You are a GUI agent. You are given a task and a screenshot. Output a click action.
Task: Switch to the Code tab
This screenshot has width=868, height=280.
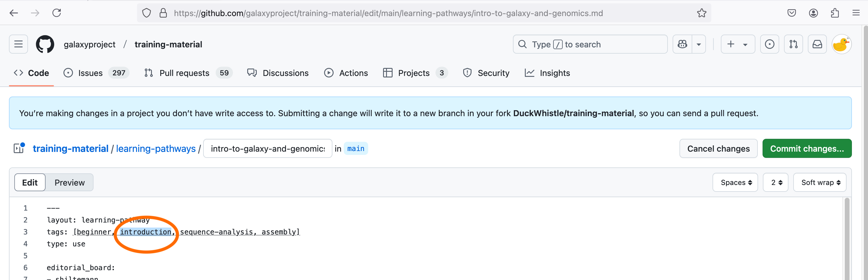(31, 73)
